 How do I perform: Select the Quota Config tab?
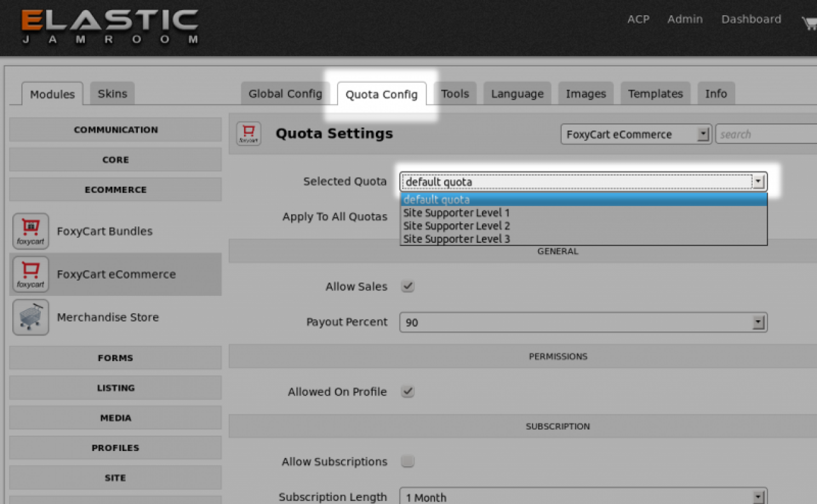[x=382, y=94]
